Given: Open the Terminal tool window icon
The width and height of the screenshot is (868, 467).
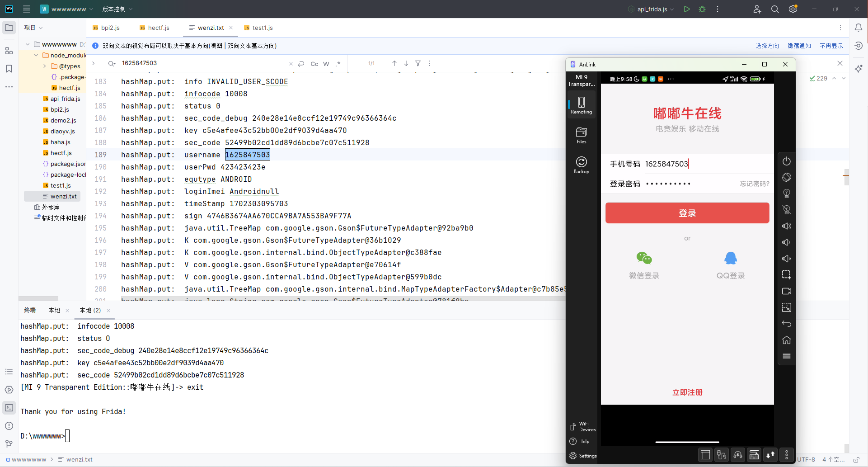Looking at the screenshot, I should coord(9,408).
